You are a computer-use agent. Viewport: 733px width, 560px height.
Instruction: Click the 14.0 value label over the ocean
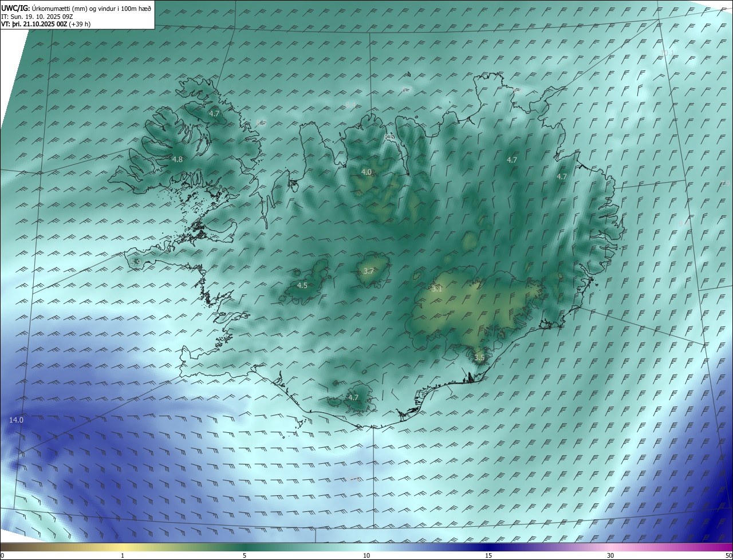click(x=17, y=420)
